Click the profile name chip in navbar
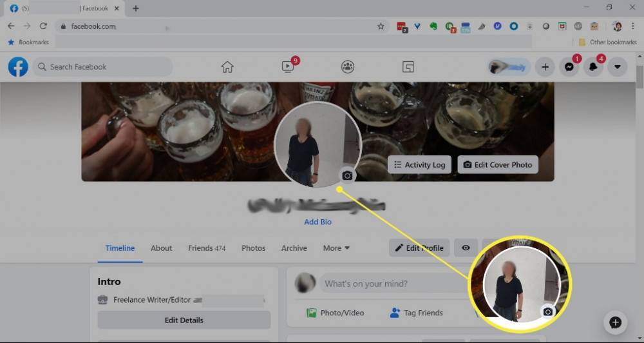The width and height of the screenshot is (644, 343). pyautogui.click(x=509, y=67)
